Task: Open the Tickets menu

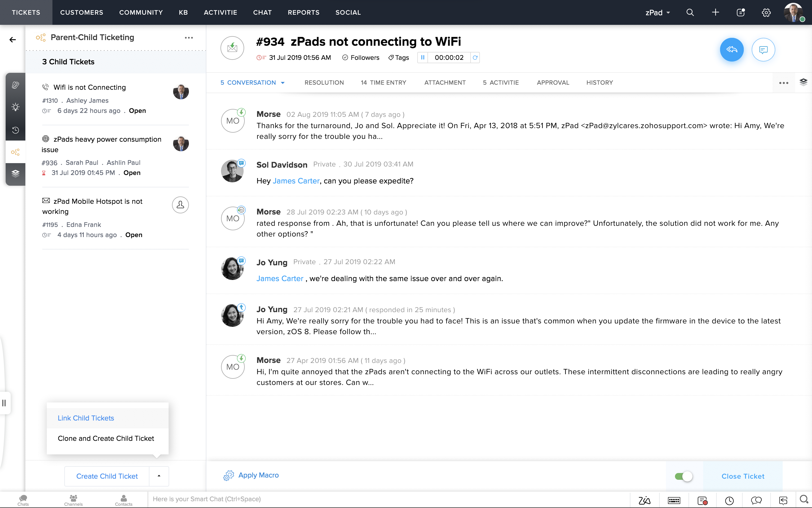Action: 26,12
